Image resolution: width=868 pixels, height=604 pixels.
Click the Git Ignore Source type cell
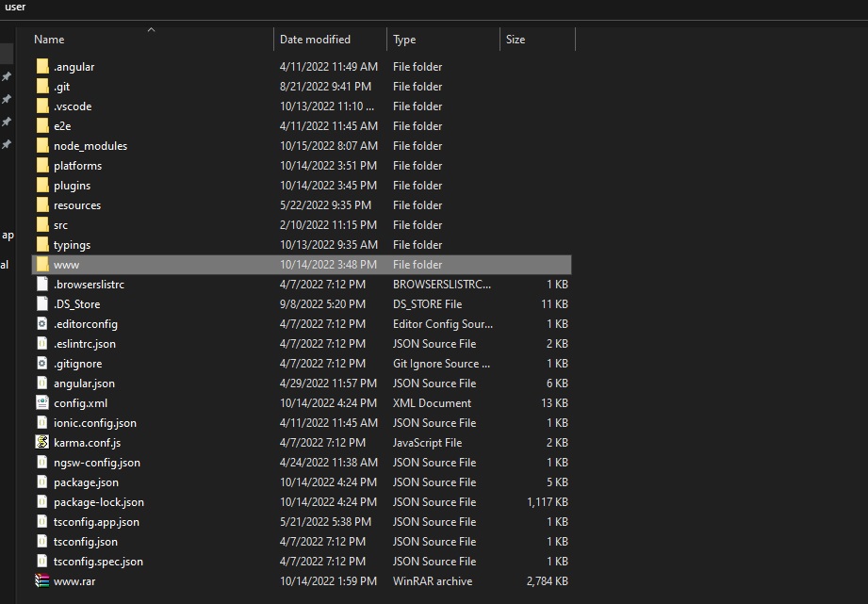[441, 364]
